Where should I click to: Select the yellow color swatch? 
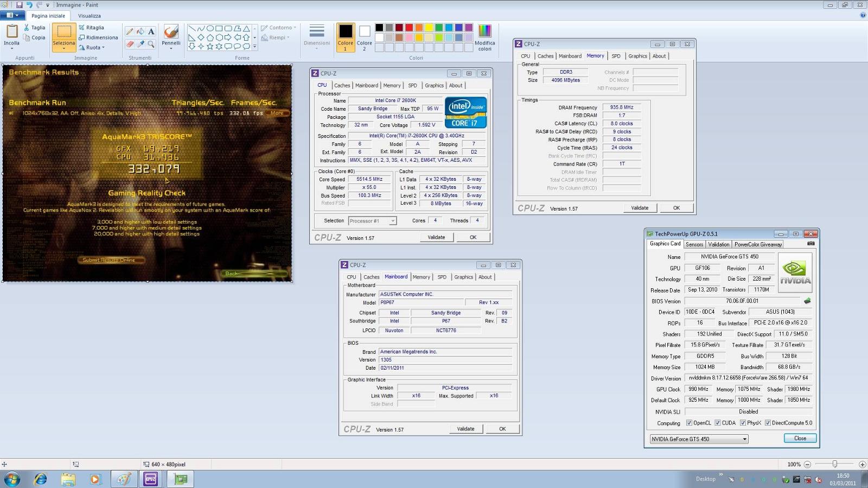pyautogui.click(x=429, y=28)
